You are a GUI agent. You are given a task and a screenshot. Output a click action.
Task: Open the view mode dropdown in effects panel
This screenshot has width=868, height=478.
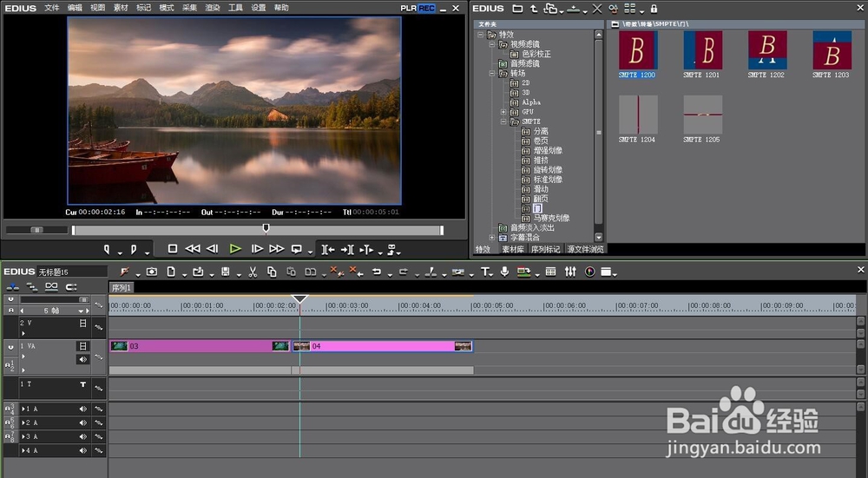point(642,11)
